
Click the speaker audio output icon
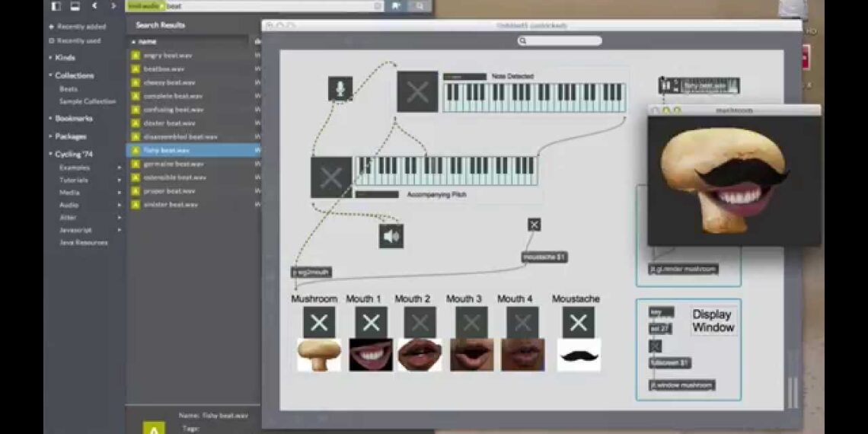click(391, 236)
